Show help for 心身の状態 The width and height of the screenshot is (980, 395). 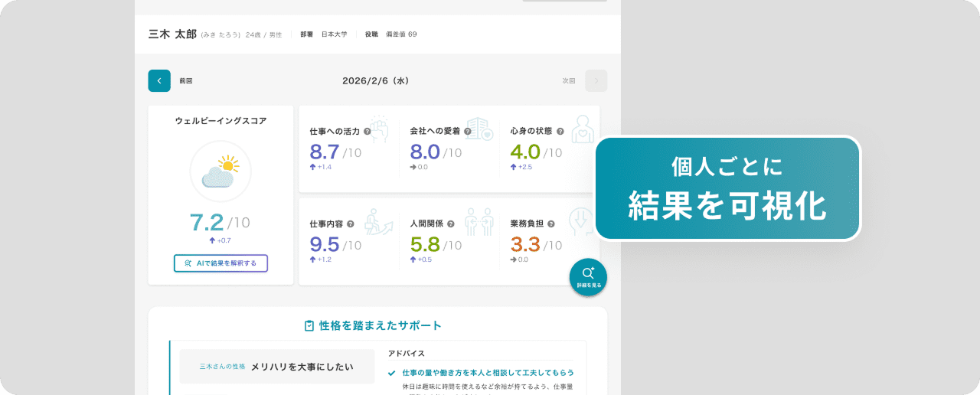pyautogui.click(x=560, y=132)
